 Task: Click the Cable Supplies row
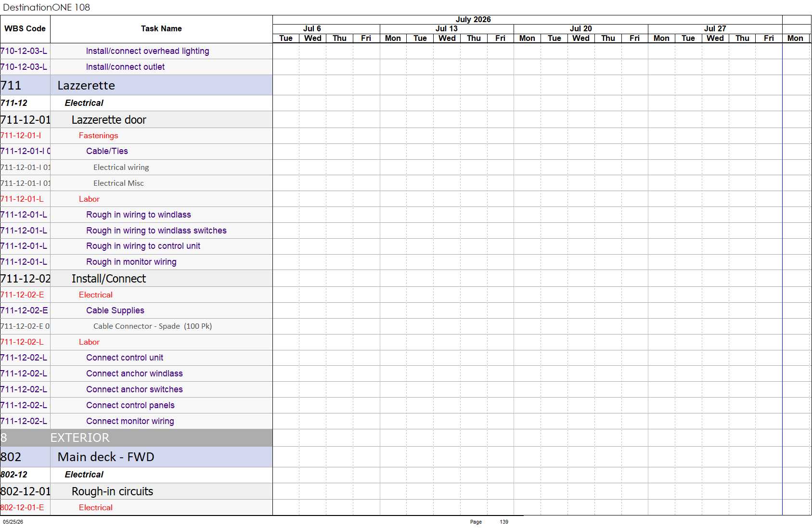tap(136, 310)
